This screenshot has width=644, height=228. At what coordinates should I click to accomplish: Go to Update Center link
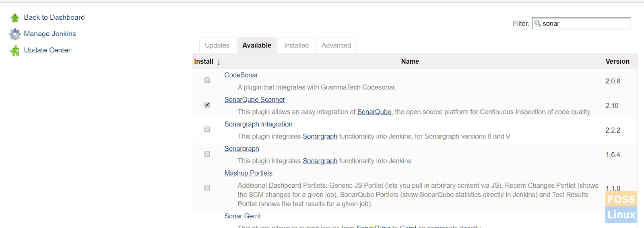click(47, 50)
